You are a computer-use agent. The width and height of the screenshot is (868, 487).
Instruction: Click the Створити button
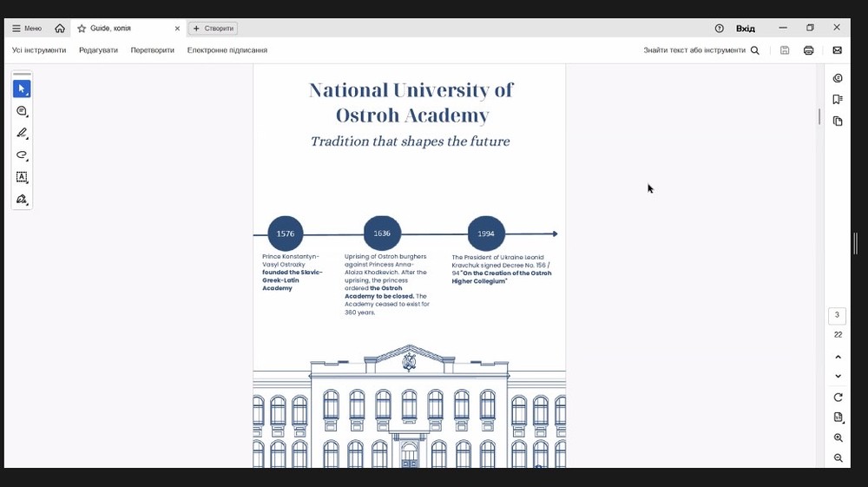coord(214,29)
